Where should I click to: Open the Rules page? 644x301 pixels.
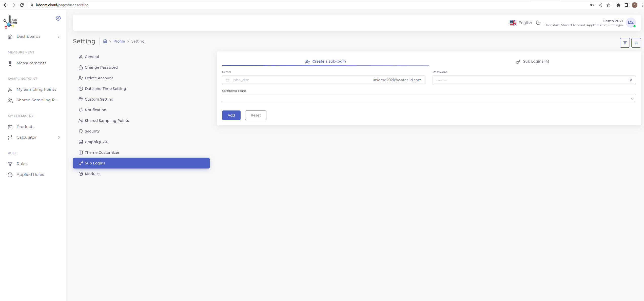[22, 164]
